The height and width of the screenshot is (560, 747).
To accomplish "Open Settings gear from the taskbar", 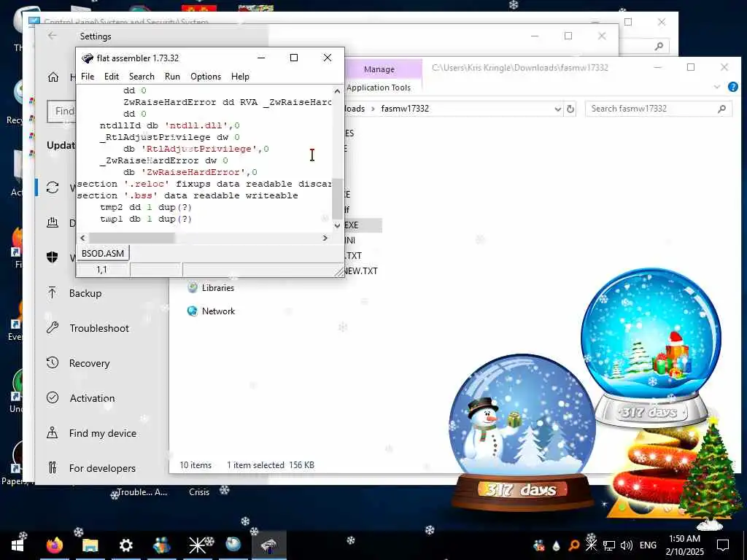I will [x=125, y=545].
